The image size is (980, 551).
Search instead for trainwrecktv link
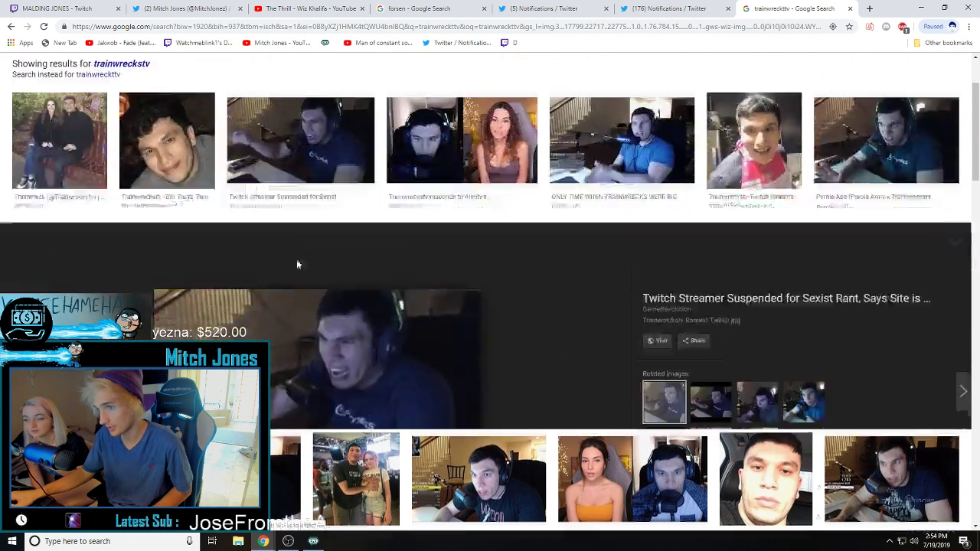[x=98, y=75]
